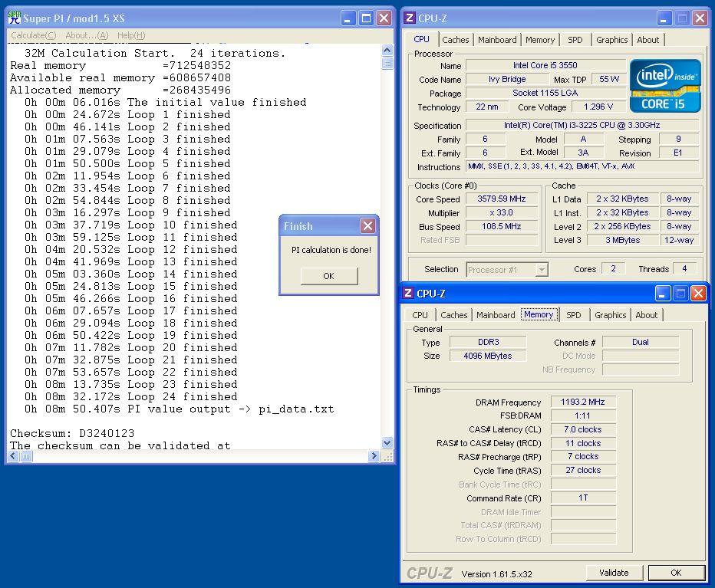Close the Super PI window
715x588 pixels.
[384, 18]
